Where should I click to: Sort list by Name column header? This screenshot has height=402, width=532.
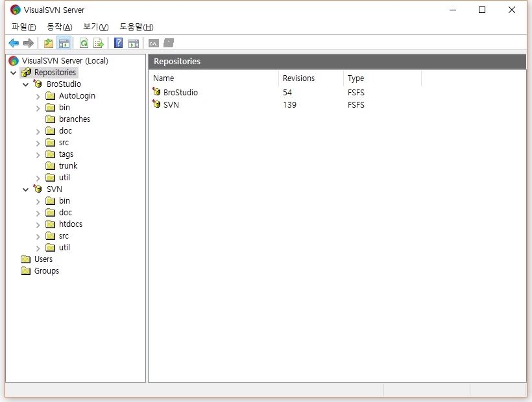tap(213, 78)
